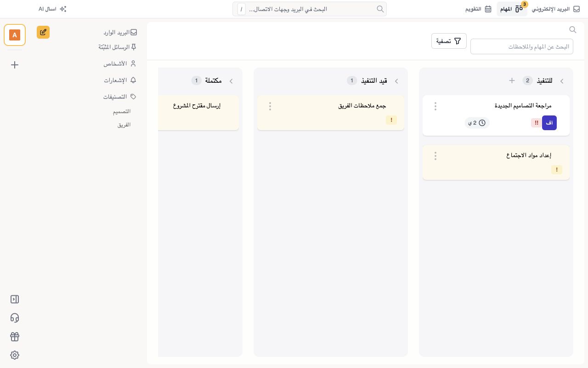Switch to المهام tab

(512, 9)
